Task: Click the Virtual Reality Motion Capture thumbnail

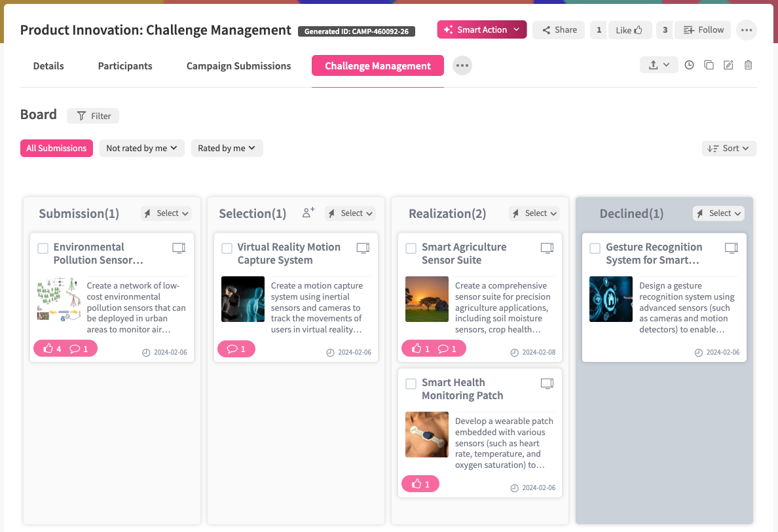Action: [243, 299]
